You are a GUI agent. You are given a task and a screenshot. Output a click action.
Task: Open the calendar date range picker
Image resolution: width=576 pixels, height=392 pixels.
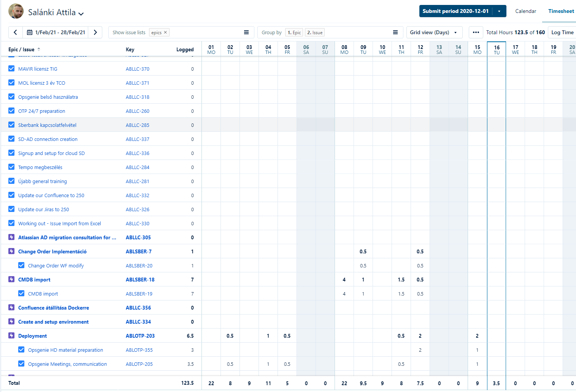pos(56,32)
